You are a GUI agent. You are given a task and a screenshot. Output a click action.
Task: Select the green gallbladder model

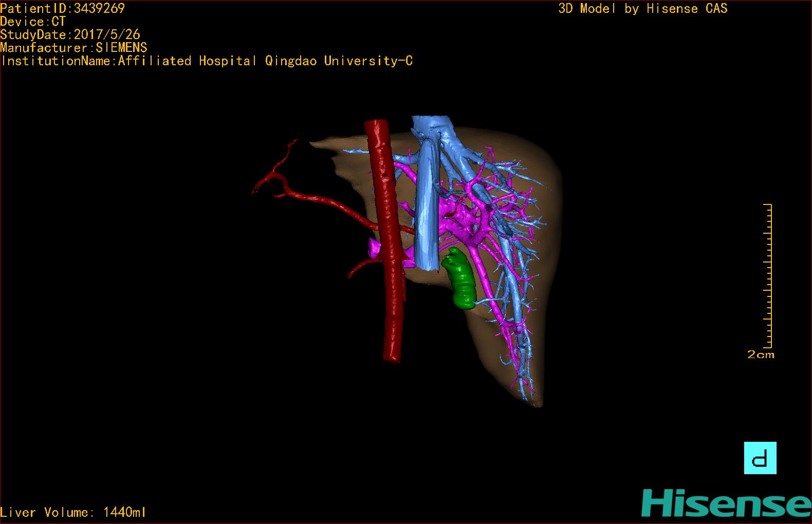click(x=460, y=278)
